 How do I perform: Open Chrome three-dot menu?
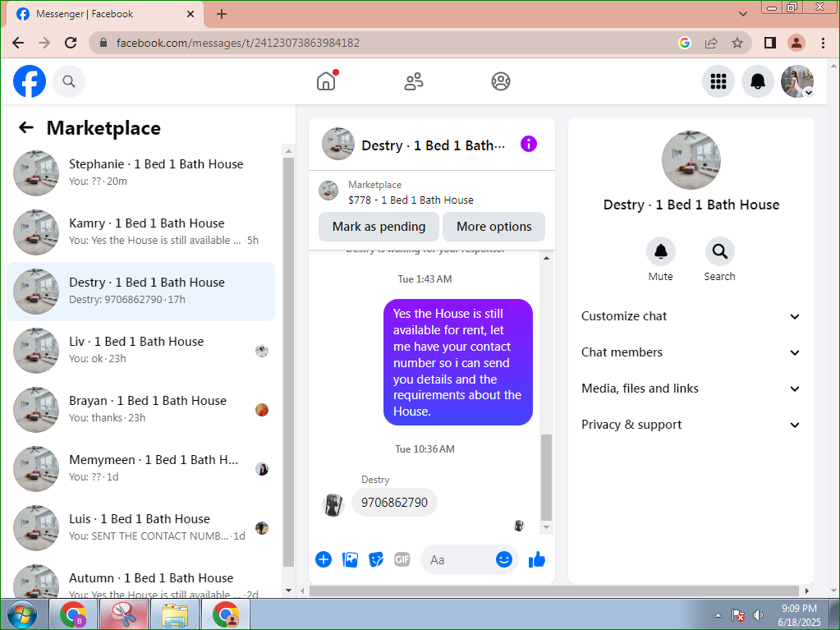coord(823,43)
